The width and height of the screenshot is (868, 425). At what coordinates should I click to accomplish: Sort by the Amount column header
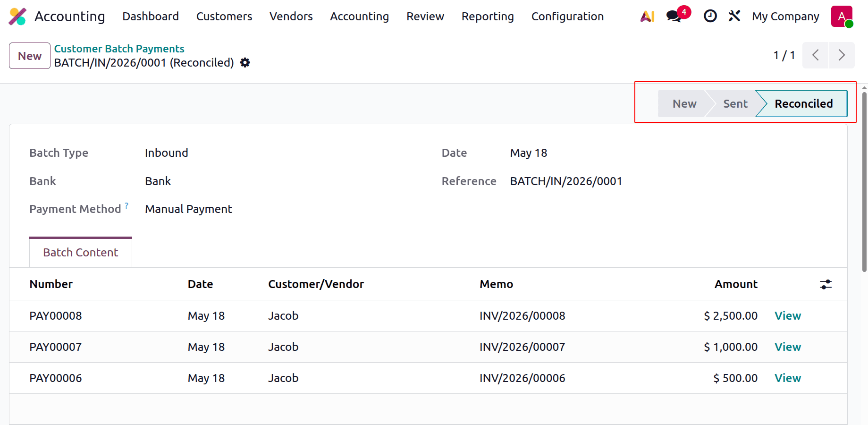[x=736, y=284]
